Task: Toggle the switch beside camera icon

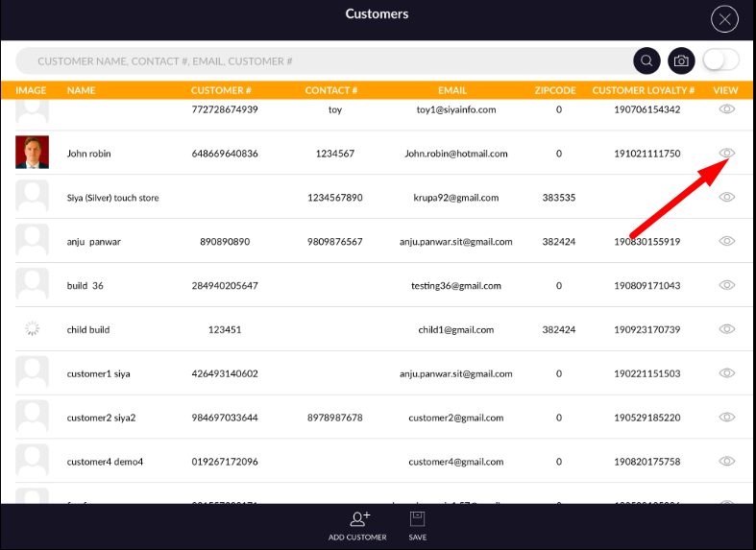Action: [x=720, y=60]
